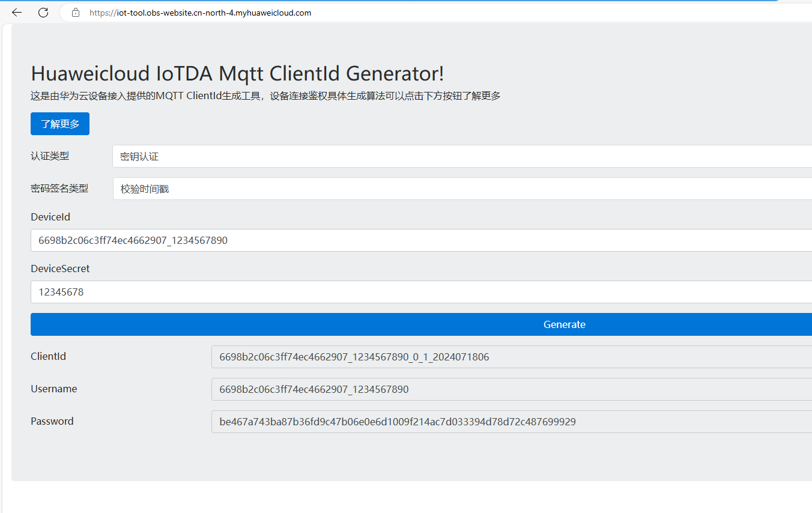Image resolution: width=812 pixels, height=513 pixels.
Task: Click the DeviceSecret label text
Action: coord(60,269)
